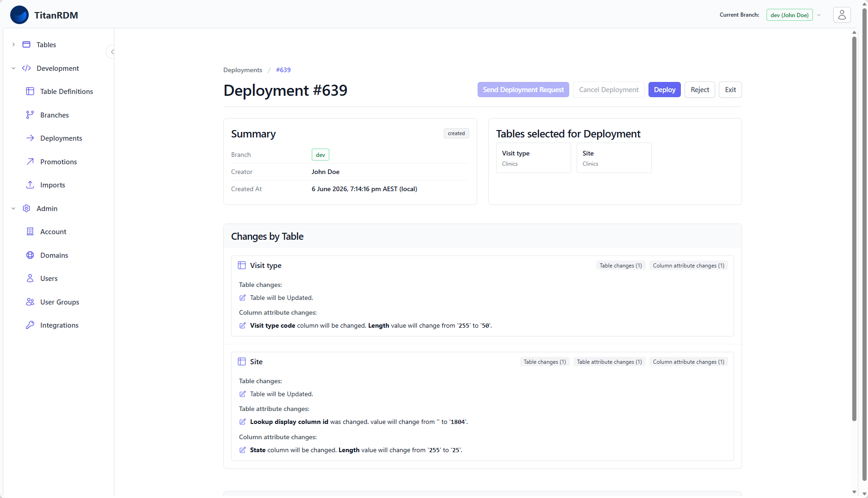Open the Current Branch dropdown arrow
Screen dimensions: 868x498
tap(819, 15)
